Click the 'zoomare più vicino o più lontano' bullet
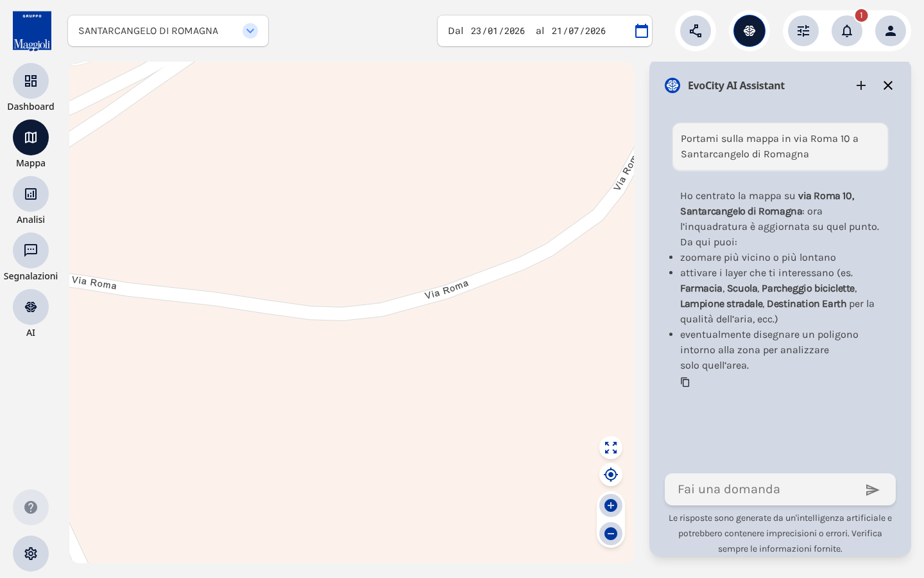Screen dimensions: 924x578 coord(758,258)
